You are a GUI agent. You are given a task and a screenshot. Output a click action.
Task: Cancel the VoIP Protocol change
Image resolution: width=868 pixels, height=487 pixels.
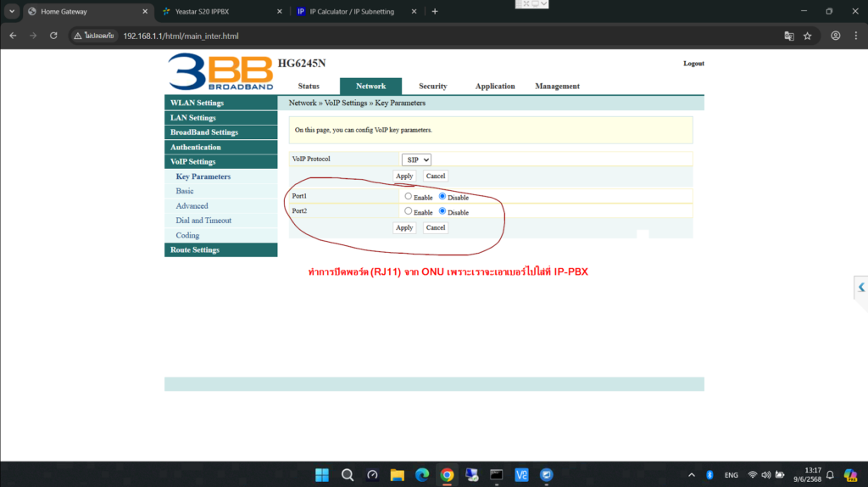click(x=436, y=176)
